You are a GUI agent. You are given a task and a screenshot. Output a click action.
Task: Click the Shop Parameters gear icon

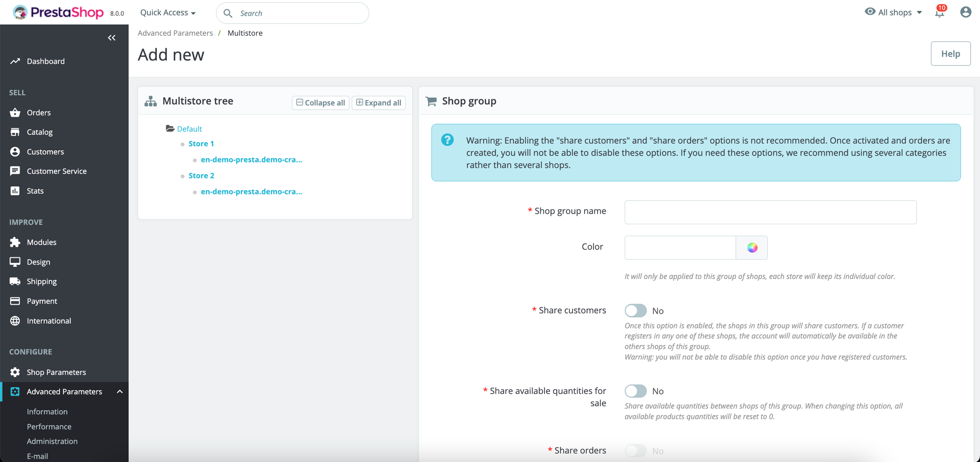coord(15,372)
